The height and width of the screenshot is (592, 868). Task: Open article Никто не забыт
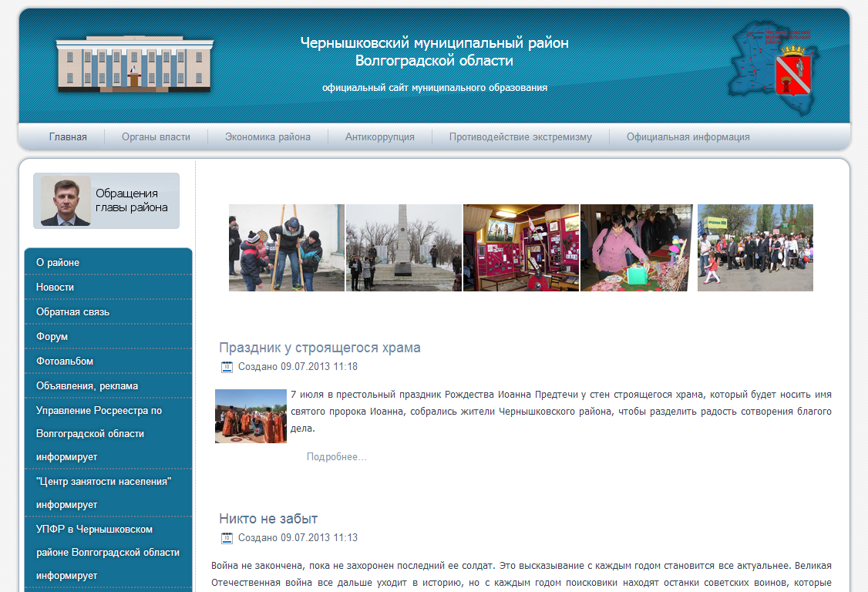pos(268,519)
